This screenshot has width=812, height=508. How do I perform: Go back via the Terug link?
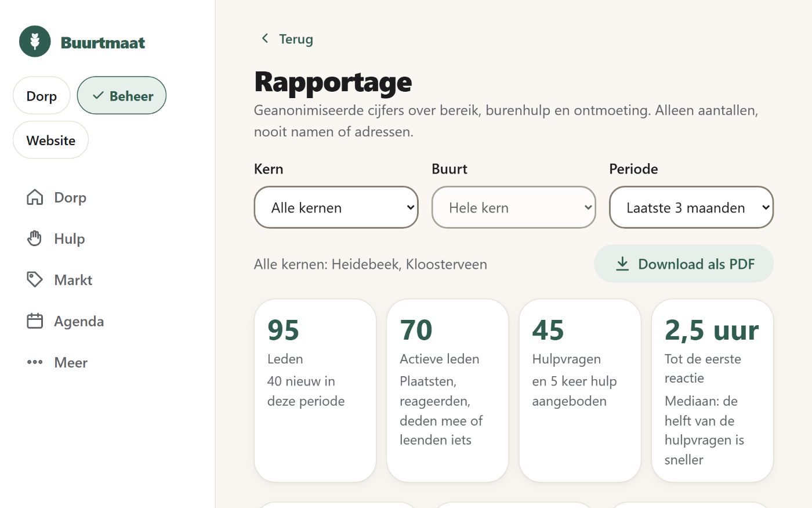click(x=287, y=39)
